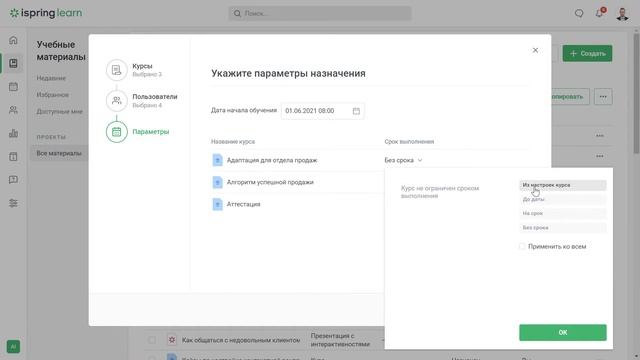Open the Learning materials sidebar icon
The image size is (640, 360).
[x=13, y=63]
